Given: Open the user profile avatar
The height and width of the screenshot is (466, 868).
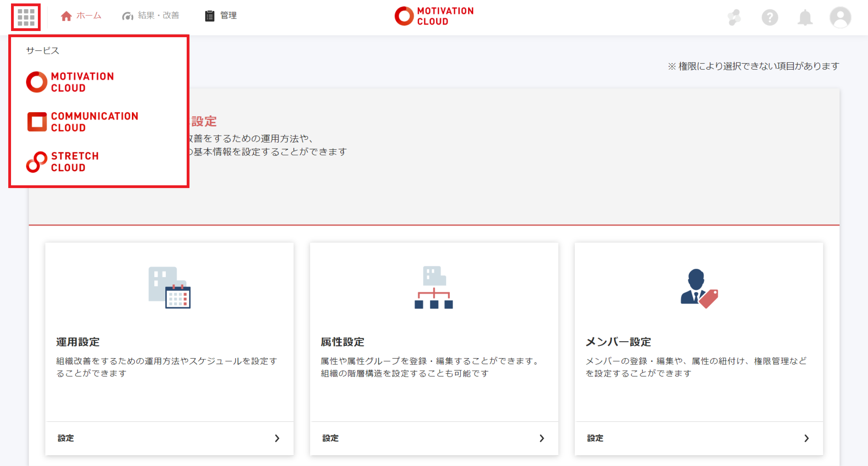Looking at the screenshot, I should pos(840,17).
